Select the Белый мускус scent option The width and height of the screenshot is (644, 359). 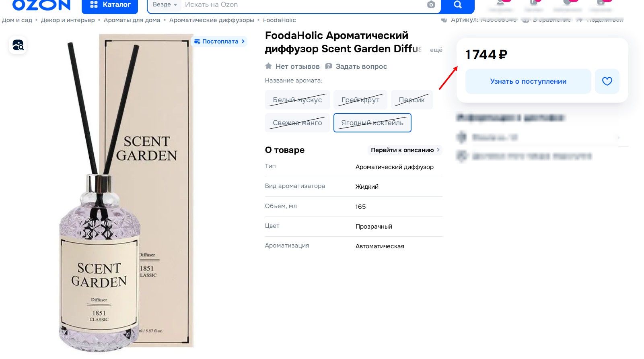(x=297, y=100)
